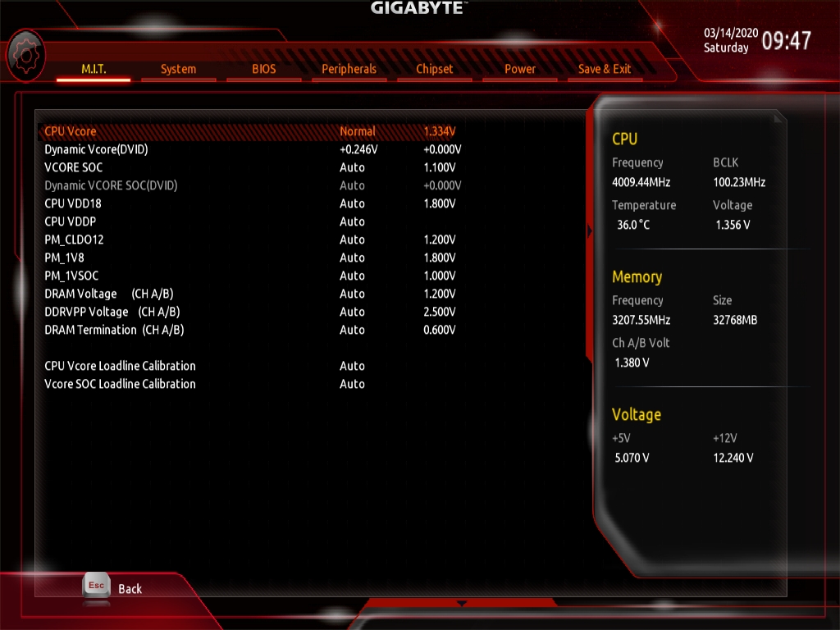Click the GIGABYTE logo
This screenshot has width=840, height=630.
click(419, 7)
